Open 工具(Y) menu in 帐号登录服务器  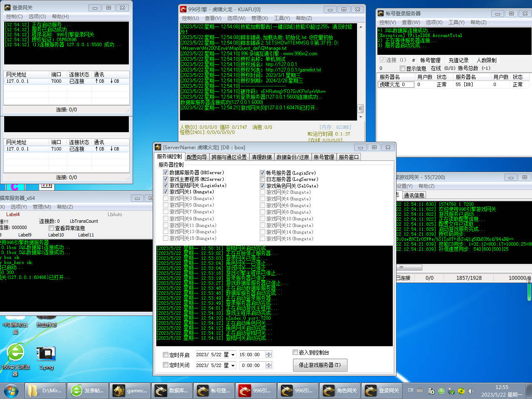tap(456, 22)
